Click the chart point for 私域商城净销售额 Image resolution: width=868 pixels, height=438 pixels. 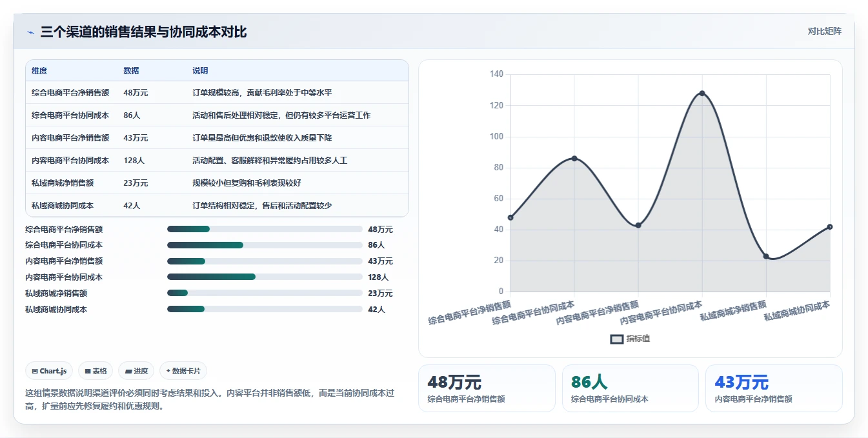pyautogui.click(x=766, y=256)
